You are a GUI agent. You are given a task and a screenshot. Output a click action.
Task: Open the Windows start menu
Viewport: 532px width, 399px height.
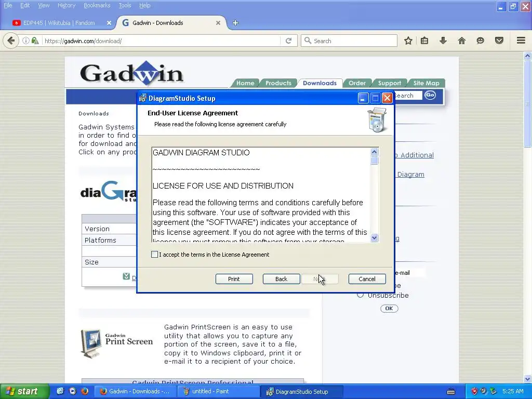click(x=24, y=391)
